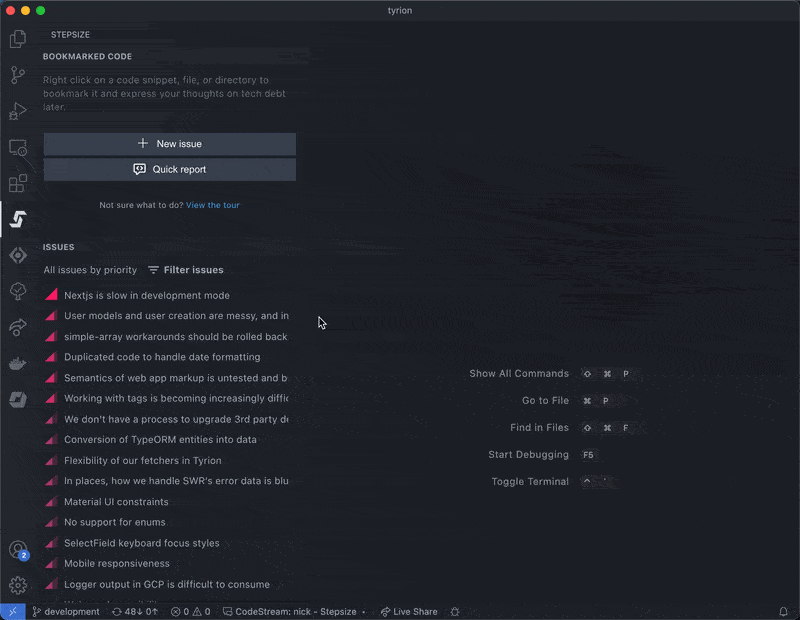Open the Run and Debug view
This screenshot has height=620, width=800.
[18, 111]
